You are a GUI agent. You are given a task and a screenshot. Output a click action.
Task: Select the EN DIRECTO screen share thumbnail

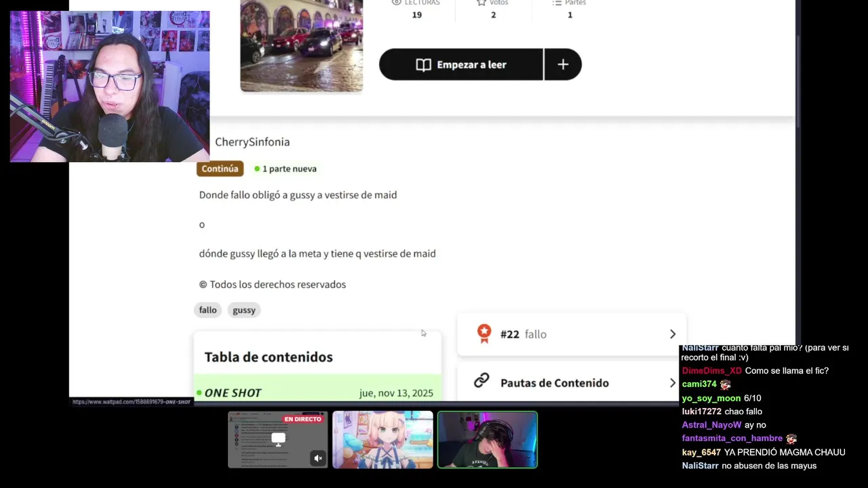tap(277, 439)
